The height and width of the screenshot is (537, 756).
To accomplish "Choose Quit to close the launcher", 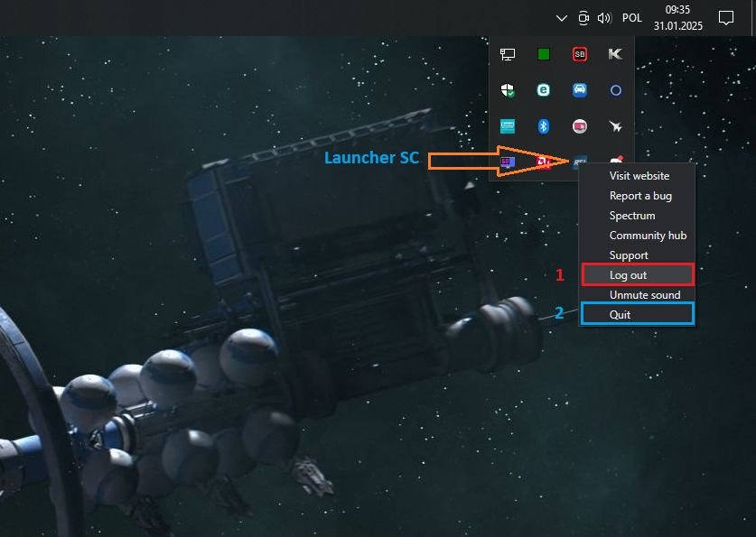I will click(x=637, y=314).
